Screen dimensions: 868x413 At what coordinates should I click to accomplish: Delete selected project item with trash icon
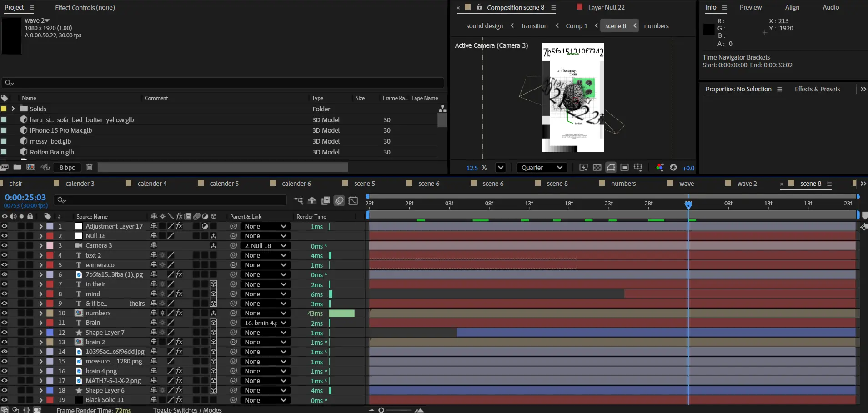pyautogui.click(x=90, y=167)
